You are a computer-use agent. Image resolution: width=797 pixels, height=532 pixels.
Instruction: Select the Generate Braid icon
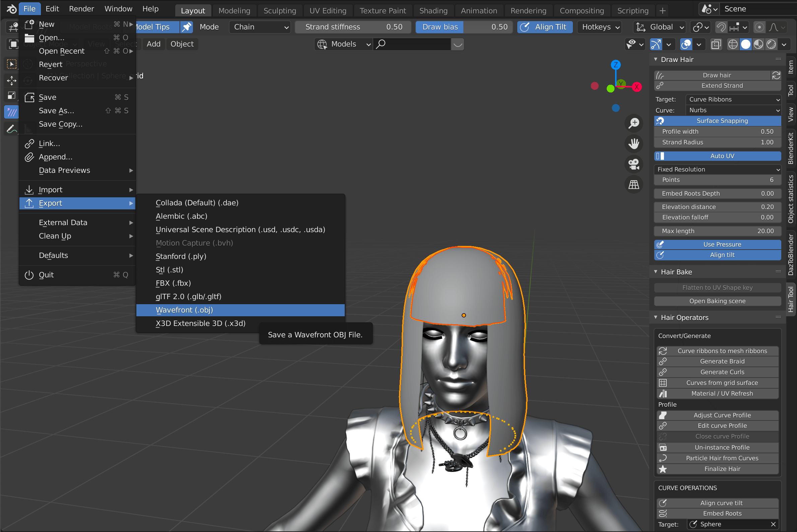pyautogui.click(x=662, y=361)
